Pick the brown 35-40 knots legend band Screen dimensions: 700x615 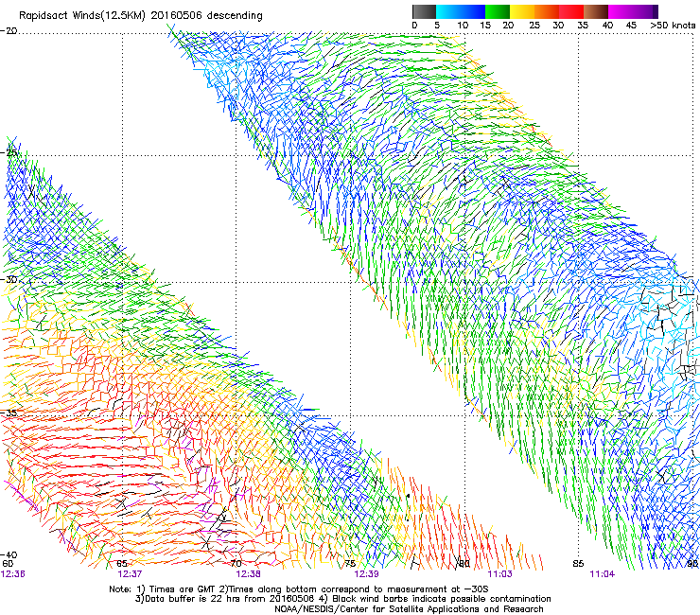click(596, 11)
